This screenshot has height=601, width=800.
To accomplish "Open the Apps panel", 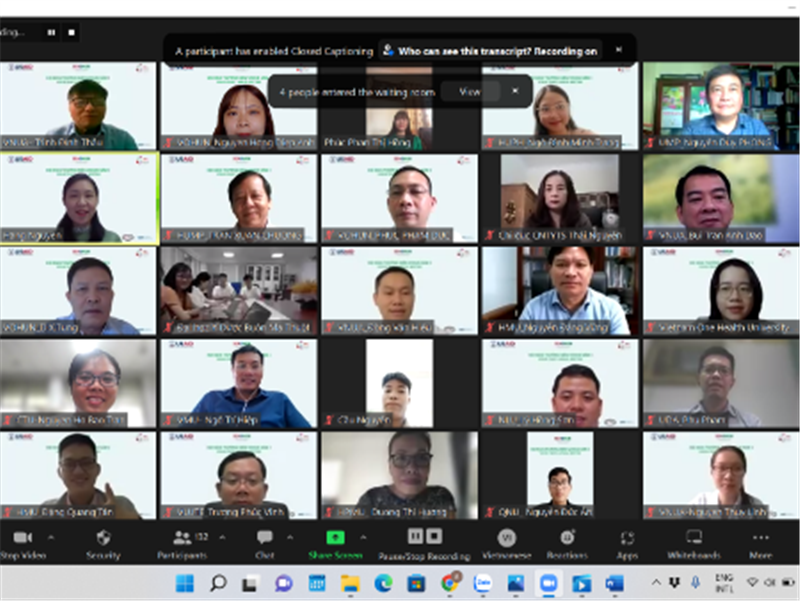I will pos(626,538).
